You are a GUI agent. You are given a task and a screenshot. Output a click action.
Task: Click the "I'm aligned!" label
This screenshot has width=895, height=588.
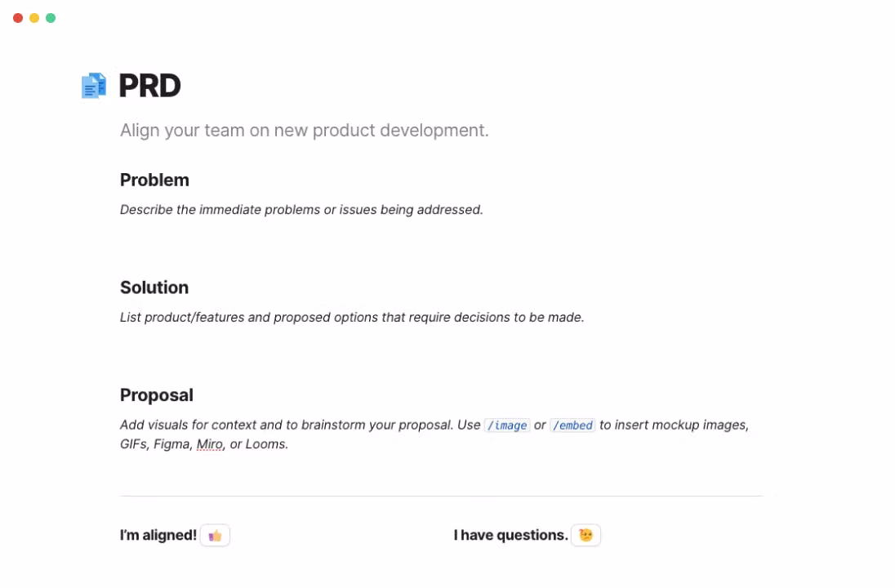[x=158, y=536]
